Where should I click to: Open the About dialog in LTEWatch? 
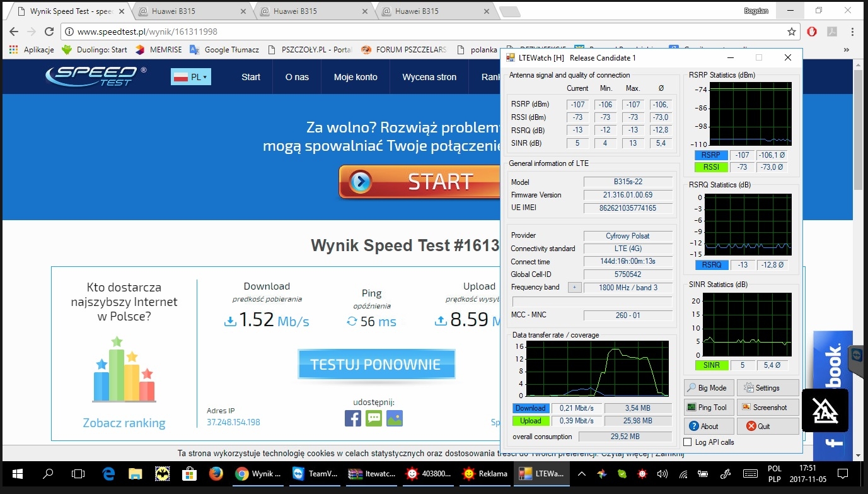click(709, 426)
